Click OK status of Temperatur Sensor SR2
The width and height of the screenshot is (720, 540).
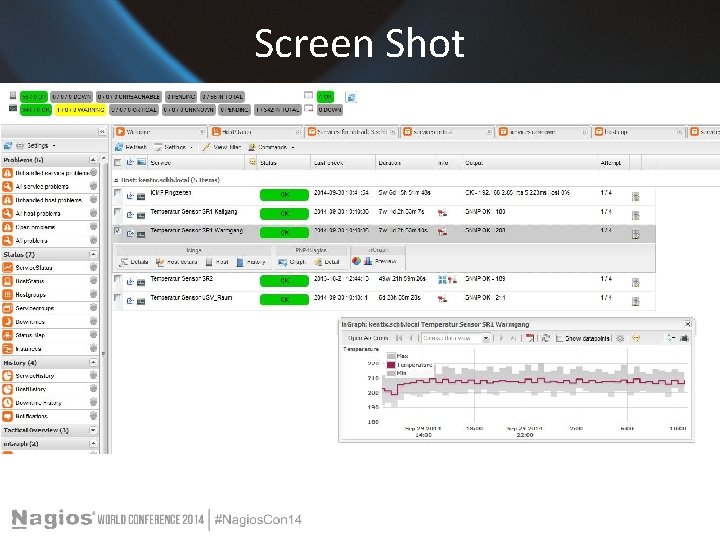point(284,281)
